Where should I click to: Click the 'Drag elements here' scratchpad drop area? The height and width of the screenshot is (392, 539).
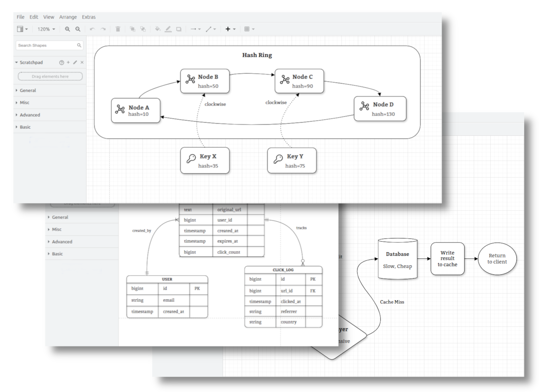tap(50, 76)
